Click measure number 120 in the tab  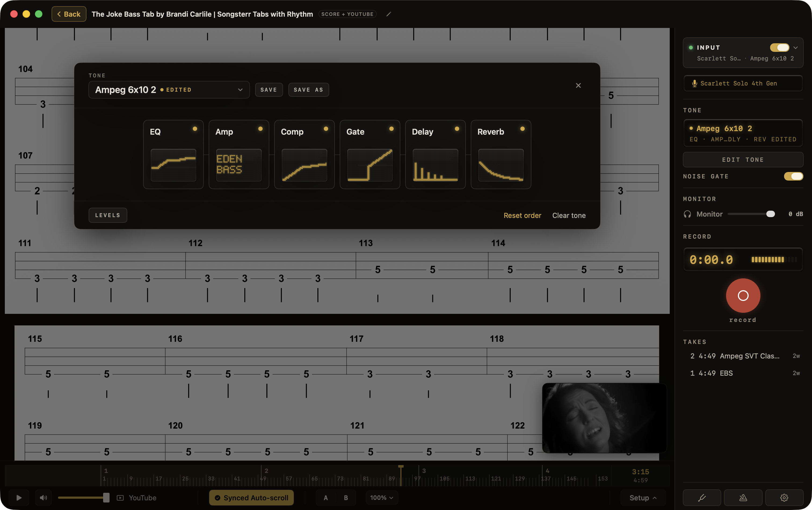pyautogui.click(x=175, y=426)
